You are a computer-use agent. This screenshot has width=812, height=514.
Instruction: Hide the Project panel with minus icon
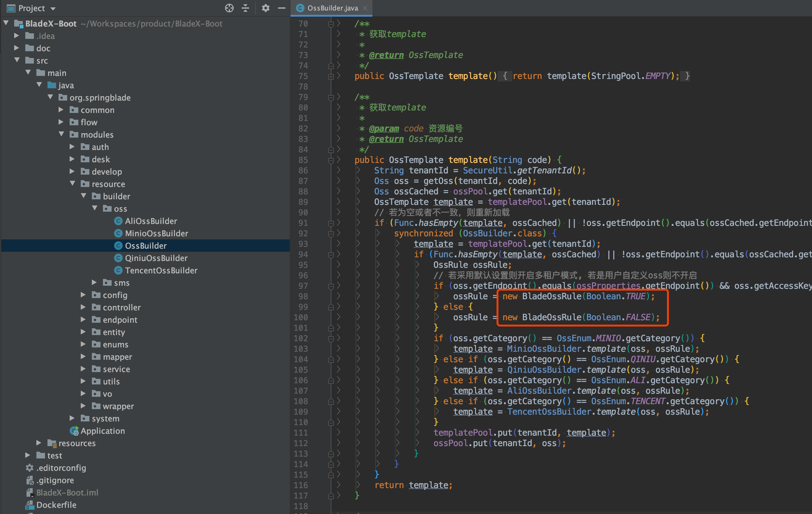pos(281,8)
